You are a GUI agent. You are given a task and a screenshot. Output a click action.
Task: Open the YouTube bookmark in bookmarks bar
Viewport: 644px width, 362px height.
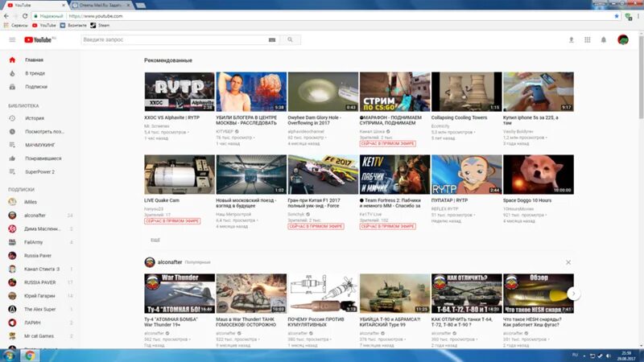(44, 26)
